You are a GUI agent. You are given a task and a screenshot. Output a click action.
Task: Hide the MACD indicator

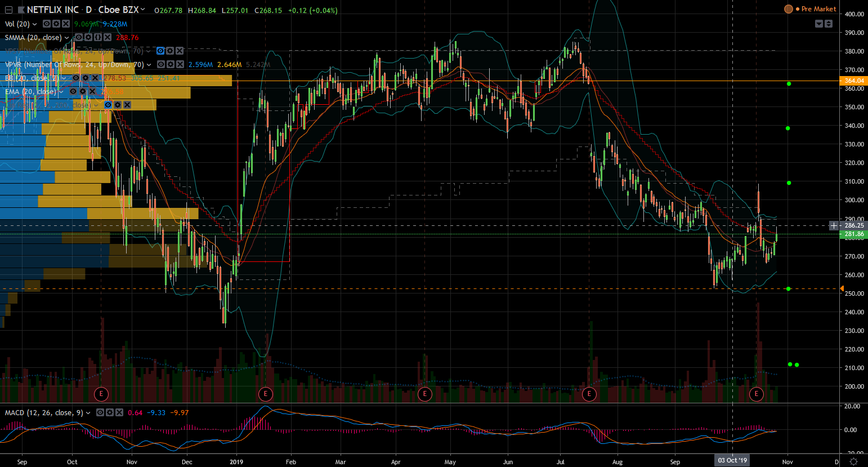(x=100, y=412)
